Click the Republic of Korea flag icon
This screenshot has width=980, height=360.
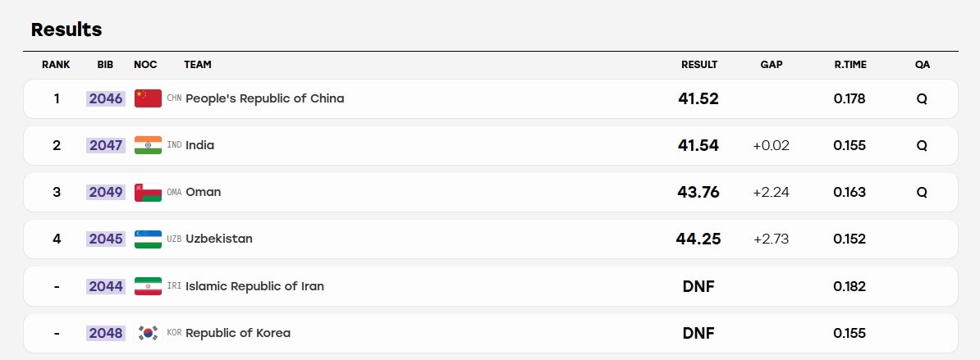[148, 333]
